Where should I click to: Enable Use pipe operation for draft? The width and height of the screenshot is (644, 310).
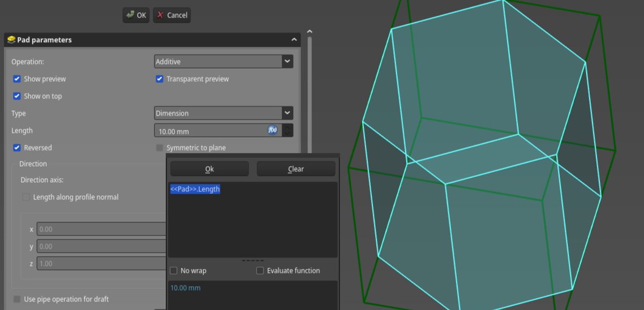pyautogui.click(x=17, y=299)
